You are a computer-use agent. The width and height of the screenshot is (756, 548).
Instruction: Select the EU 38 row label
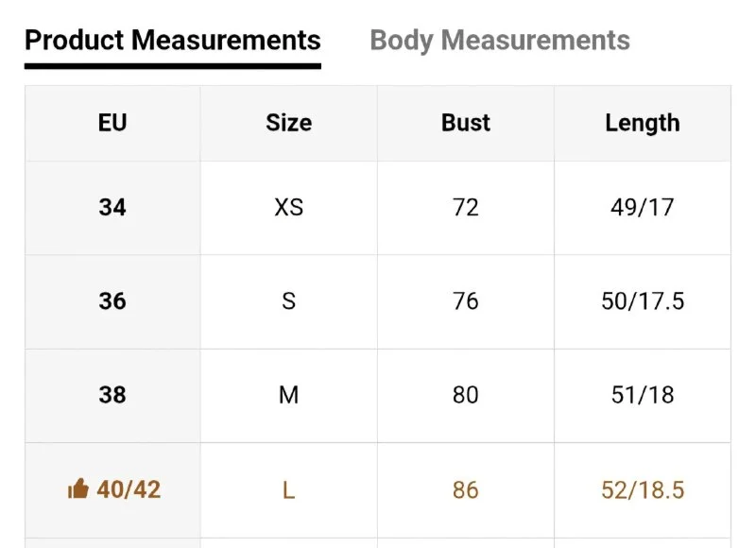pos(112,395)
